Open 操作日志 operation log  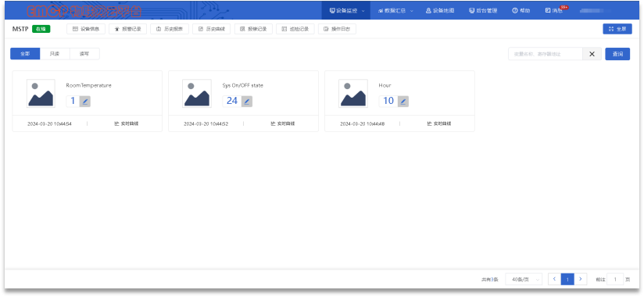[x=337, y=29]
